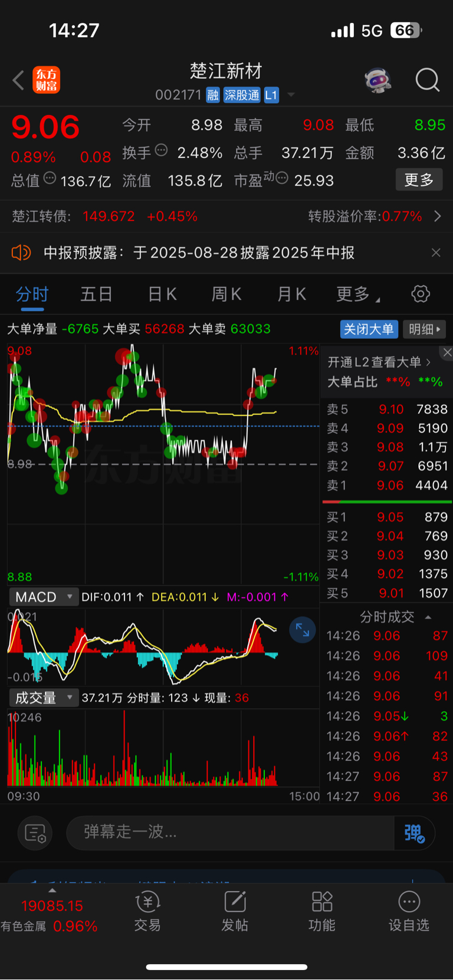
Task: Open 功能 functions icon
Action: (x=322, y=912)
